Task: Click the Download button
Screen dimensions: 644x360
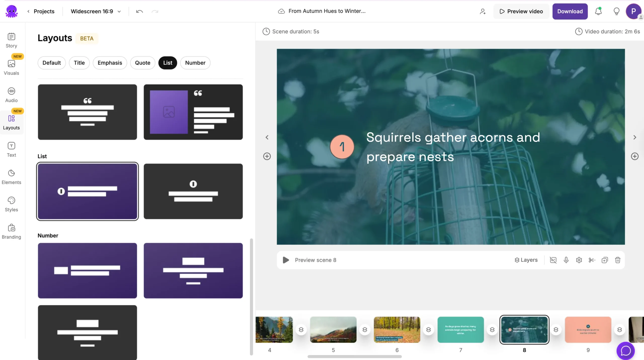Action: click(x=570, y=11)
